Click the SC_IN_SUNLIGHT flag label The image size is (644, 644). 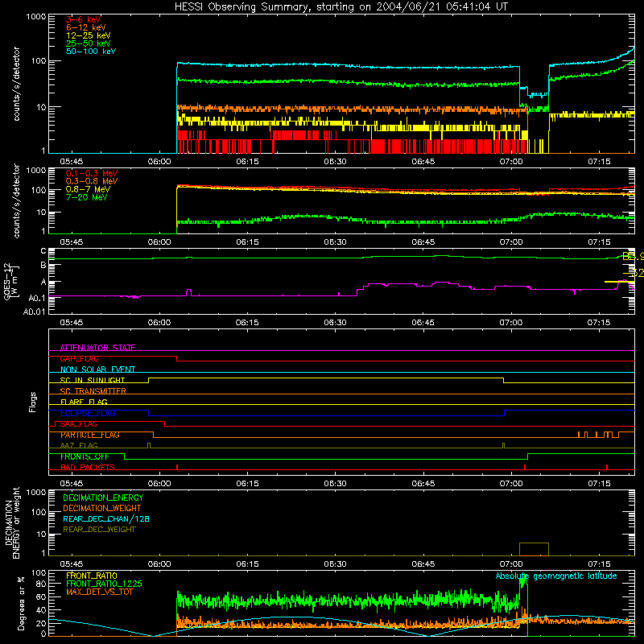coord(93,380)
